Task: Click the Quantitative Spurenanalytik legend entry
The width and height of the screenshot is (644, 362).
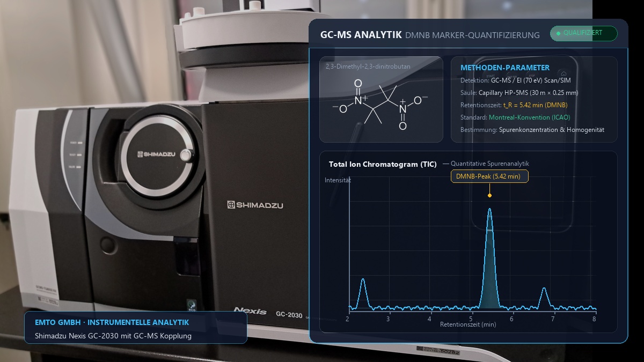Action: 486,164
